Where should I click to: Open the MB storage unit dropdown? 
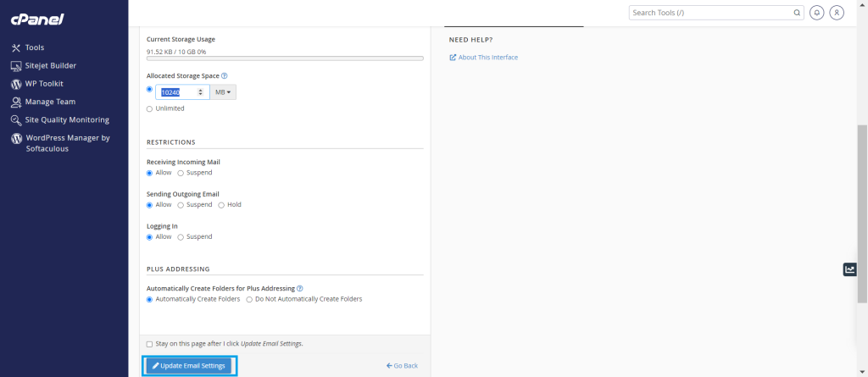pos(223,91)
